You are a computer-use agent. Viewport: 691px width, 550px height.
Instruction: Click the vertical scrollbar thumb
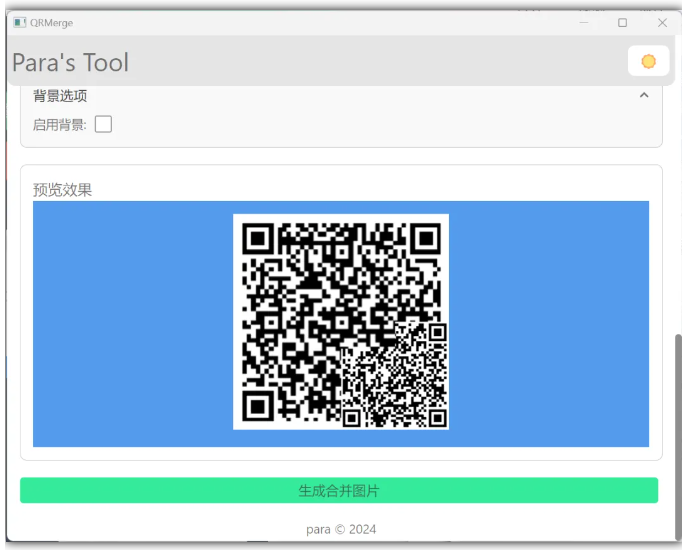pos(679,436)
